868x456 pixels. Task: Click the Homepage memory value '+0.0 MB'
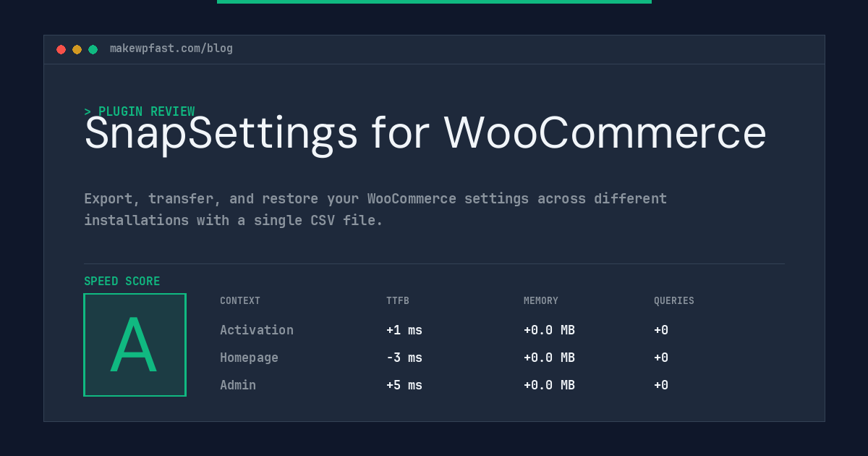(549, 358)
